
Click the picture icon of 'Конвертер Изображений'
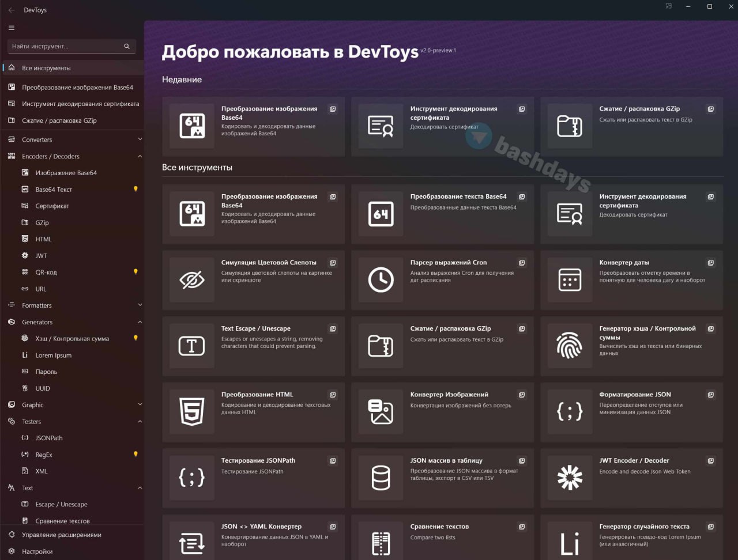click(x=381, y=412)
